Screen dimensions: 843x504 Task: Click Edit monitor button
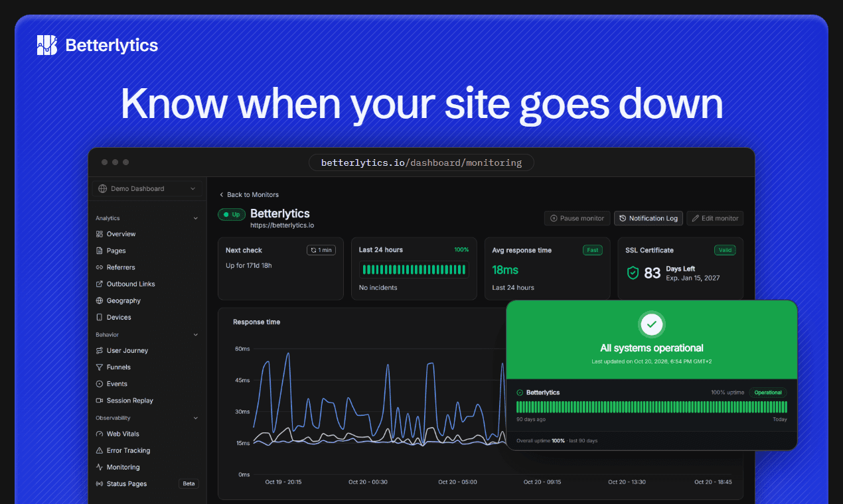715,218
